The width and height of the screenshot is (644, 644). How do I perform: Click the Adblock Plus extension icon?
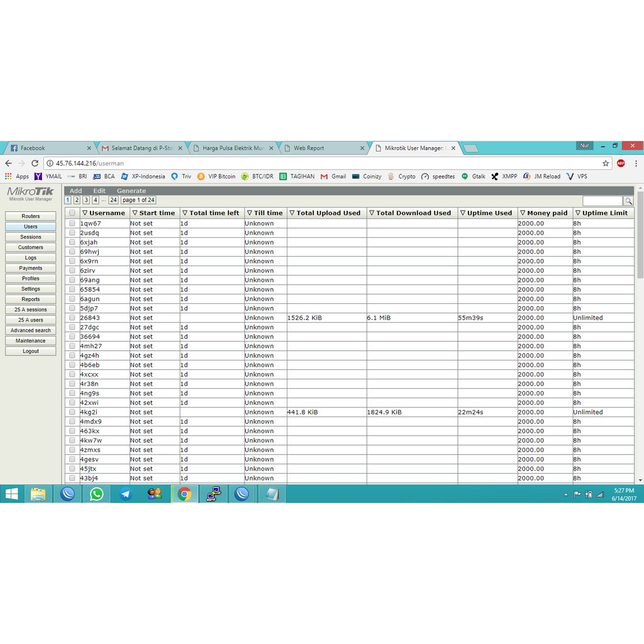tap(621, 164)
